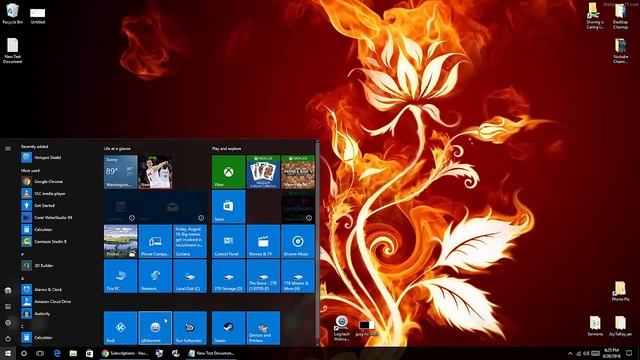This screenshot has width=640, height=360.
Task: Open Groove Music tile
Action: tap(298, 241)
